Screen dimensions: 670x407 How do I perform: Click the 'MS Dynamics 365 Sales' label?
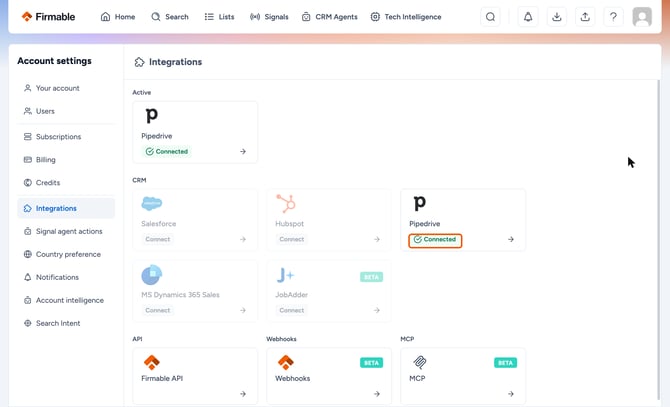pyautogui.click(x=180, y=295)
